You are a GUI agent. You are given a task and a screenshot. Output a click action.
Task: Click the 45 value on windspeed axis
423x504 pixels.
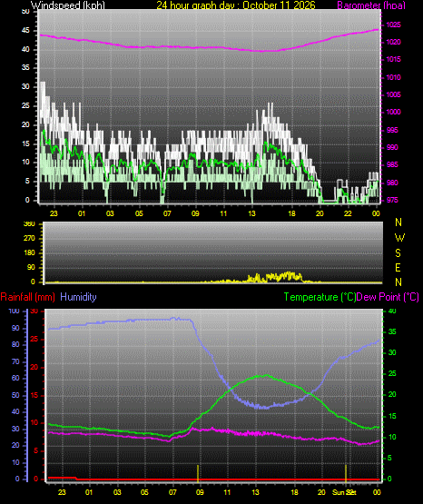[25, 31]
